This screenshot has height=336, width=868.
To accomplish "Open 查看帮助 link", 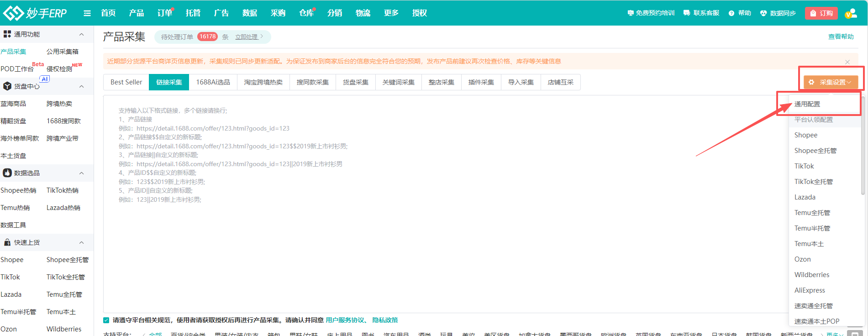I will [x=841, y=37].
